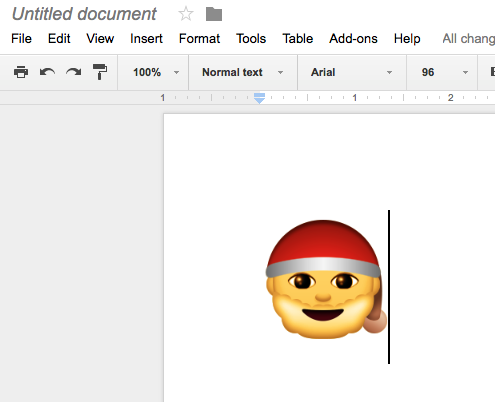The image size is (495, 402).
Task: Expand the Normal text style dropdown
Action: click(x=243, y=72)
